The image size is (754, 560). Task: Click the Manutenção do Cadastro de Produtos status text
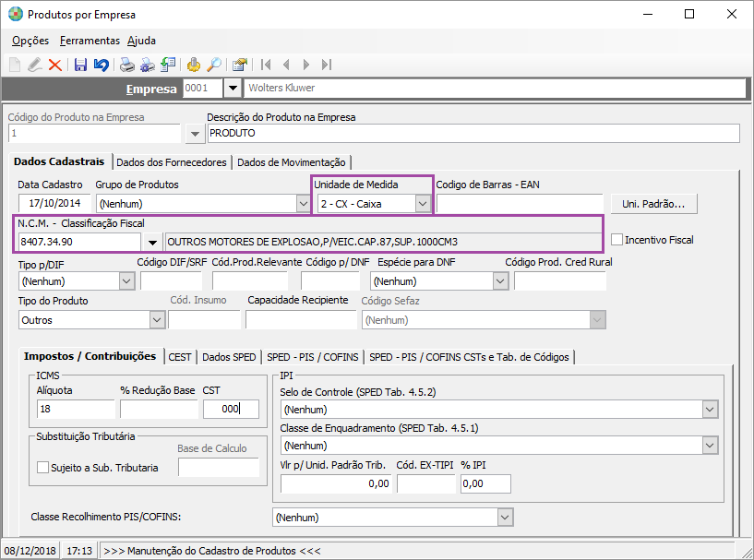[x=212, y=551]
